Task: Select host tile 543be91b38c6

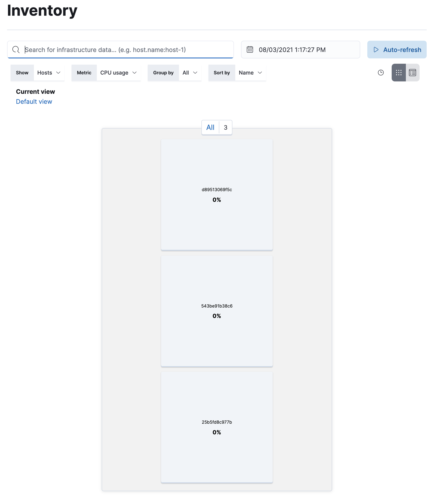Action: pos(217,311)
